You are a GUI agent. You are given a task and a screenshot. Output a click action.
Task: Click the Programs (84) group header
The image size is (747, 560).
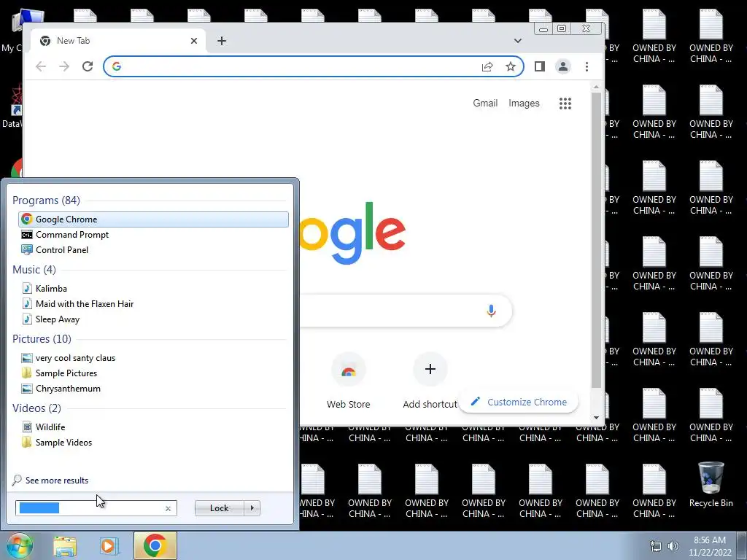(46, 200)
